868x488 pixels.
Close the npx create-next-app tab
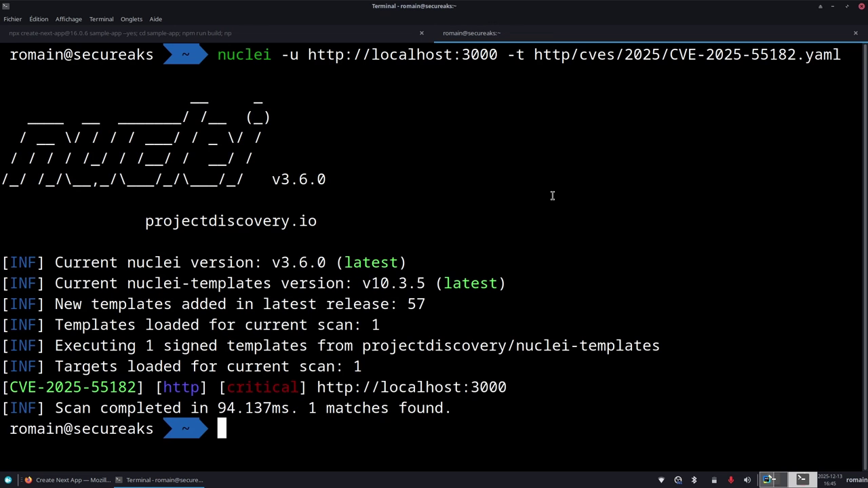coord(422,33)
